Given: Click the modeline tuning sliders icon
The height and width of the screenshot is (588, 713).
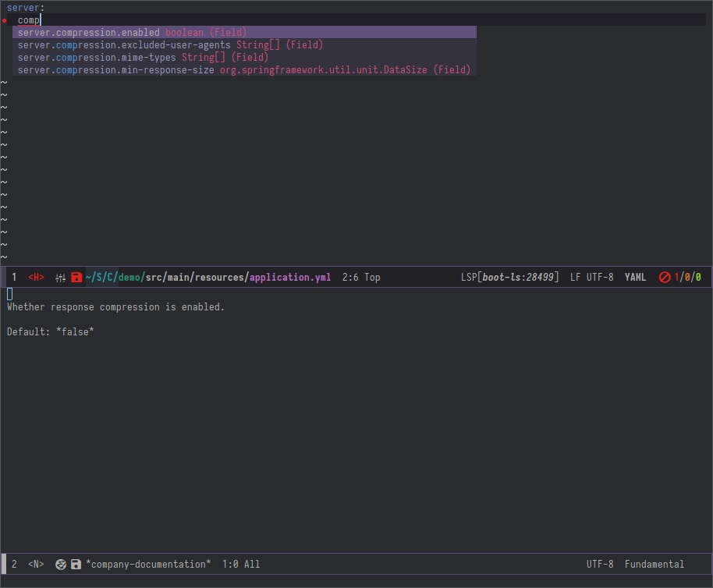Looking at the screenshot, I should click(x=61, y=278).
